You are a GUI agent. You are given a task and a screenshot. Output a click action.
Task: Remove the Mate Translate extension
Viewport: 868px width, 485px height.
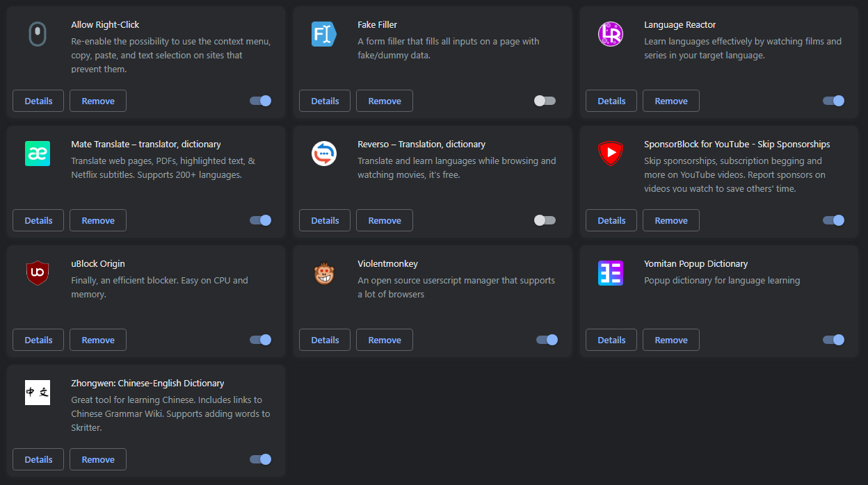click(98, 220)
